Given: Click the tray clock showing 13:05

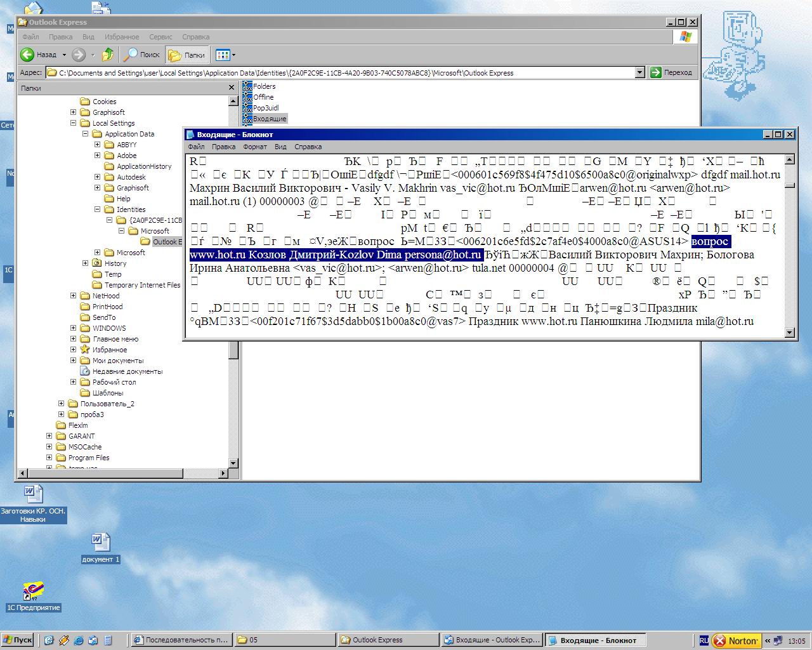Looking at the screenshot, I should coord(796,641).
